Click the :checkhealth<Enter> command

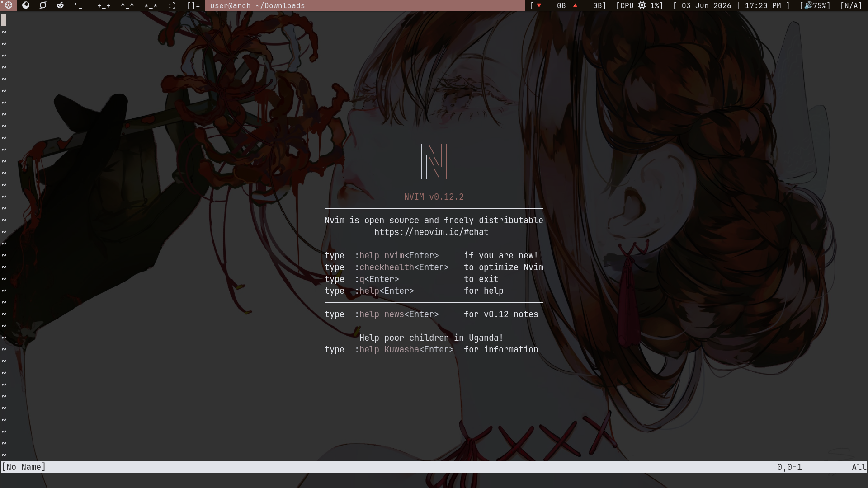tap(401, 267)
